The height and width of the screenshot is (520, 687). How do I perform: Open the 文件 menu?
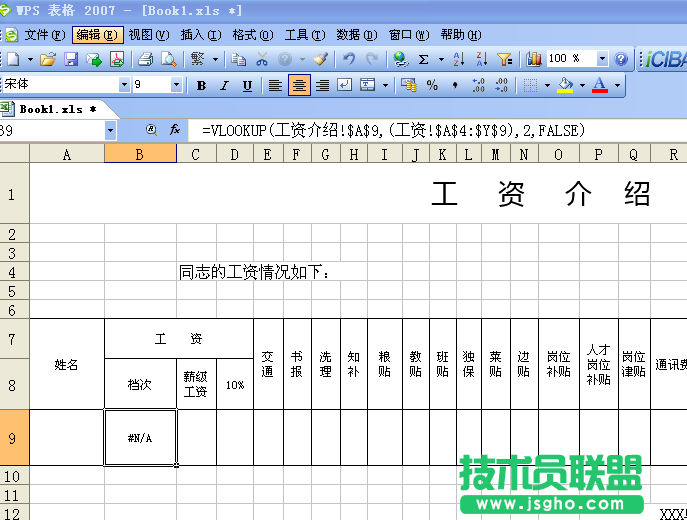click(x=45, y=35)
